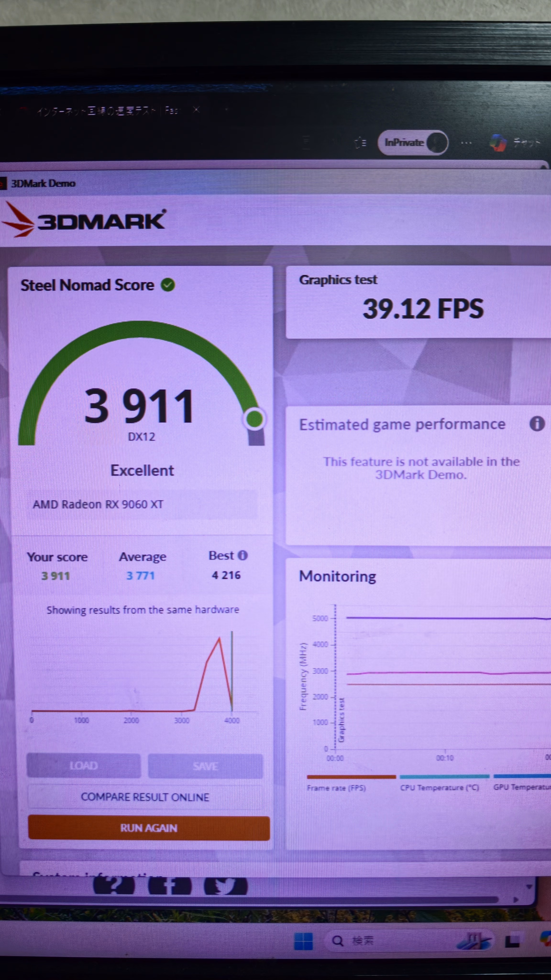Click the vertical scrollbar down arrow
The width and height of the screenshot is (551, 980).
pos(529,887)
